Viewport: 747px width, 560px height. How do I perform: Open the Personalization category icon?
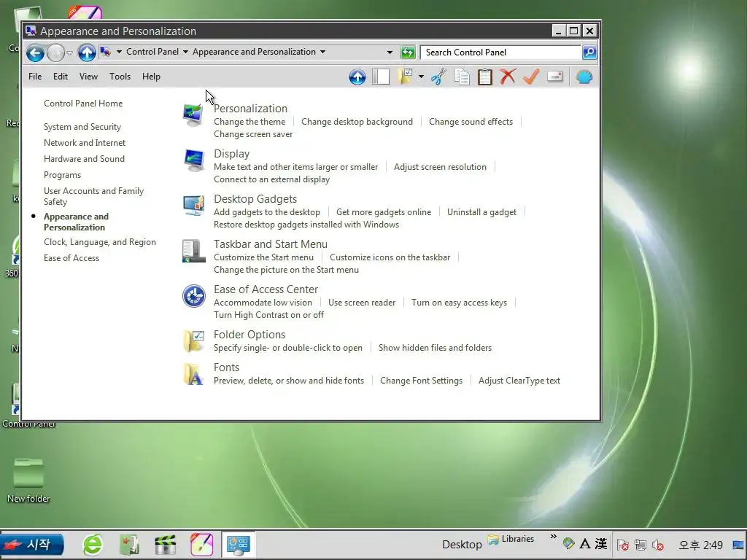click(193, 114)
